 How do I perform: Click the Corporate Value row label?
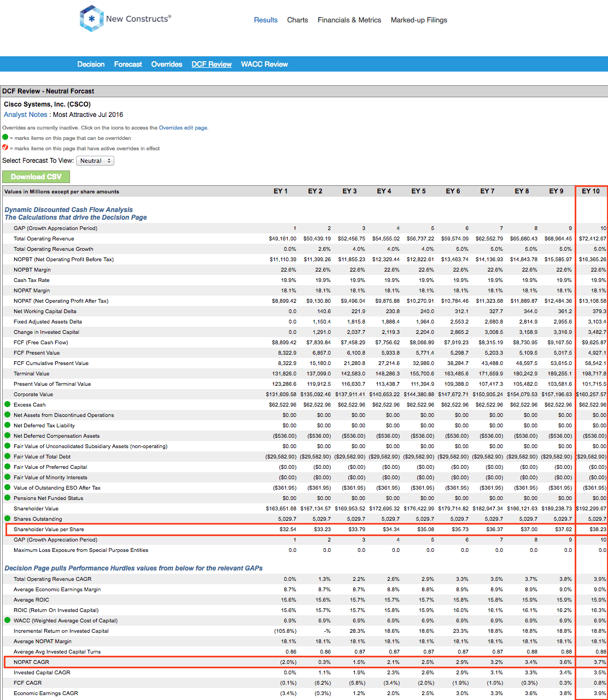(33, 395)
